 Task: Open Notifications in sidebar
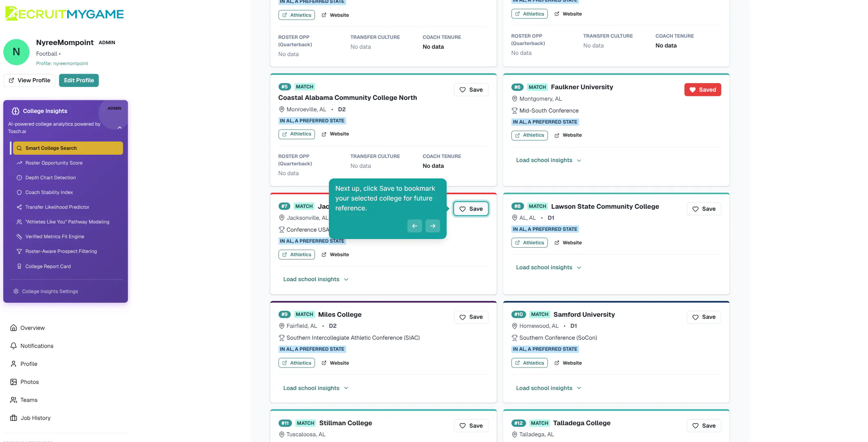(37, 346)
